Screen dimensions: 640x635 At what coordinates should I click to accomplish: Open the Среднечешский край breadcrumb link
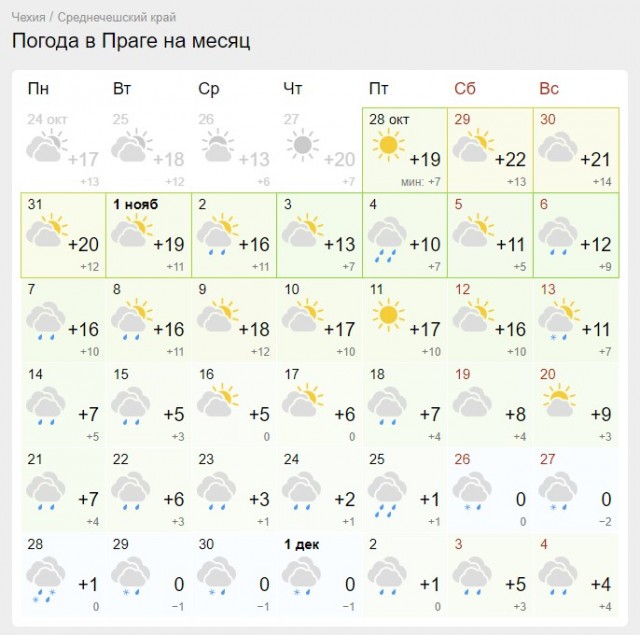point(117,18)
